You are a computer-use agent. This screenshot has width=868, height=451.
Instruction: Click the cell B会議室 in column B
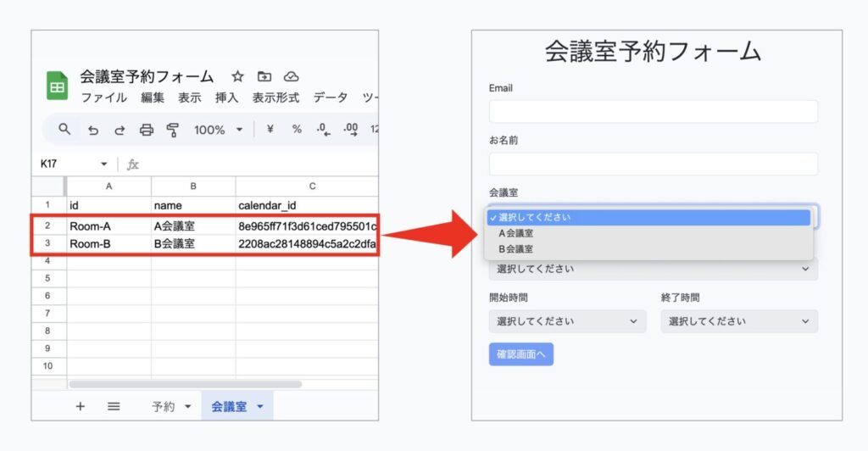(193, 243)
